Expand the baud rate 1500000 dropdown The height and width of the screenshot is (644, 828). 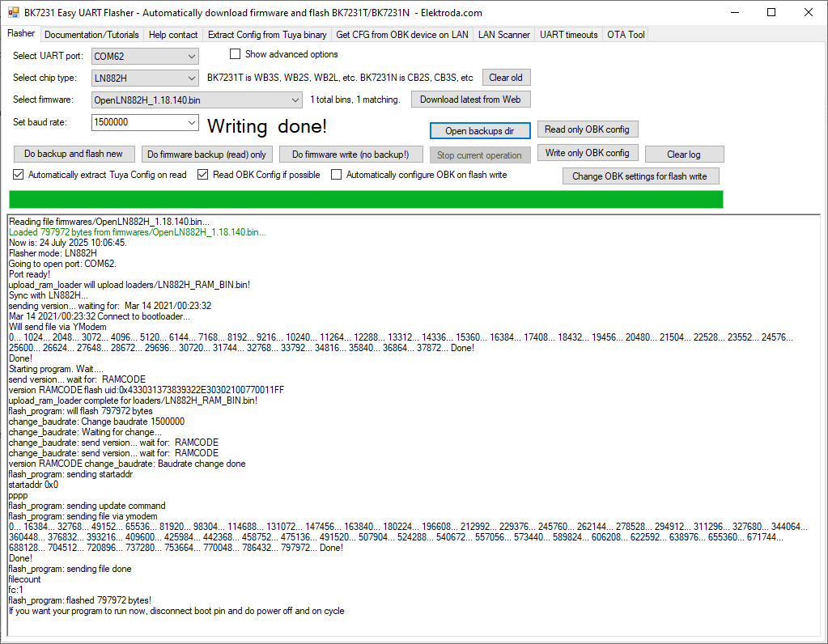point(191,122)
